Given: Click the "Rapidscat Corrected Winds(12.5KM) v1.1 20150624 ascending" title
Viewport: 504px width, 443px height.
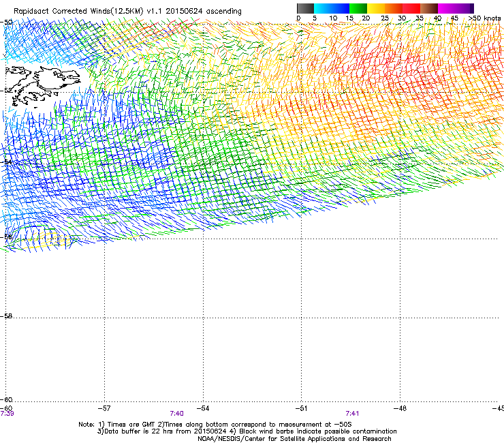Looking at the screenshot, I should coord(127,11).
